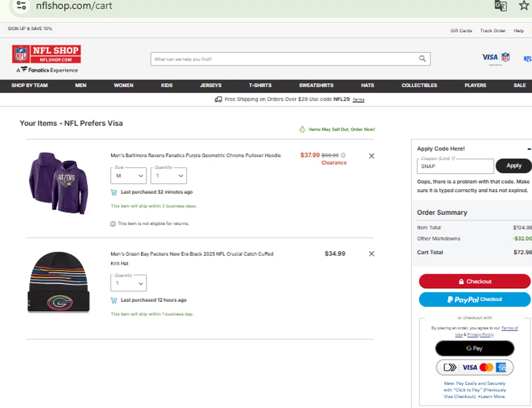
Task: Open the Men menu
Action: click(x=81, y=86)
